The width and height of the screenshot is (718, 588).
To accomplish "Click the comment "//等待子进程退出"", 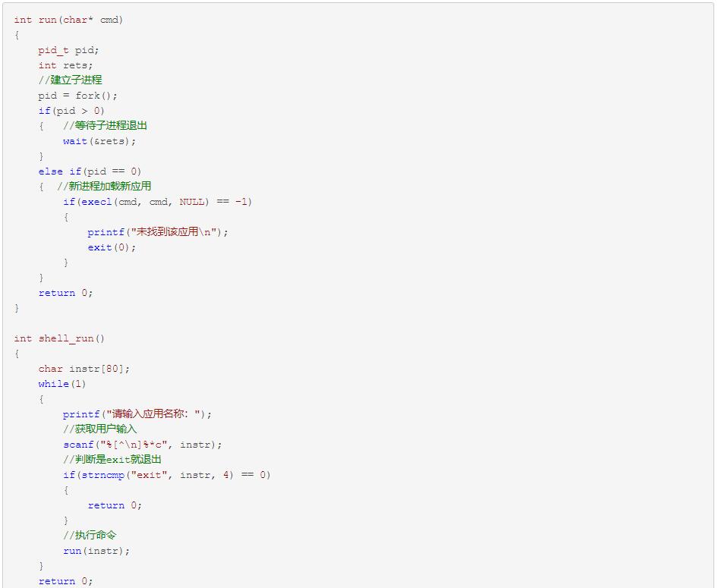I will pyautogui.click(x=105, y=126).
